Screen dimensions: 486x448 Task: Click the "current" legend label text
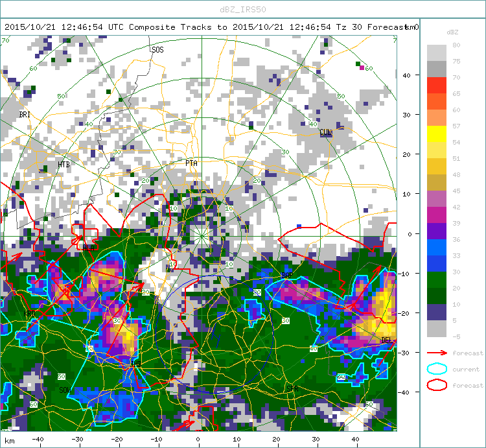pos(466,370)
